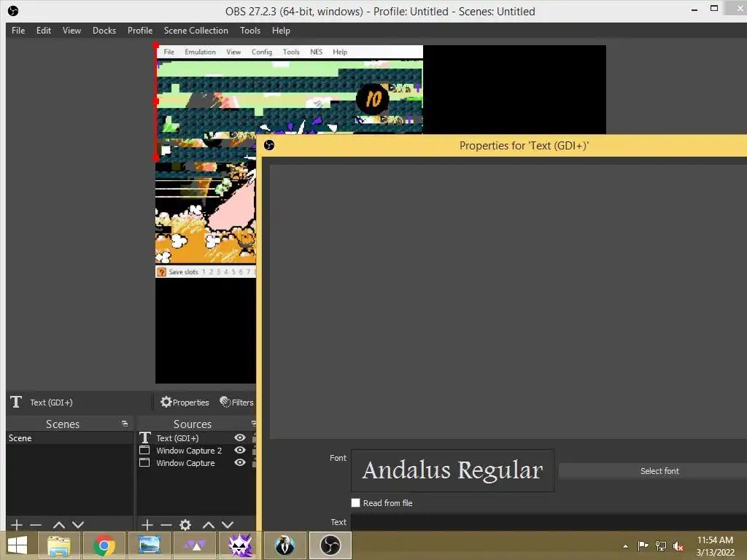Open the spiky purple face app in taskbar
This screenshot has width=747, height=560.
pos(239,545)
